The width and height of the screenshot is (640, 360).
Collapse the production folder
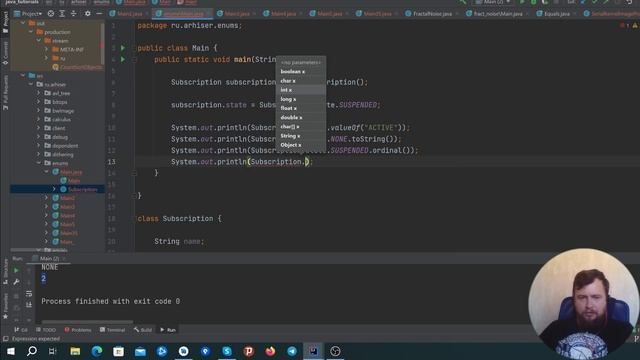point(31,32)
